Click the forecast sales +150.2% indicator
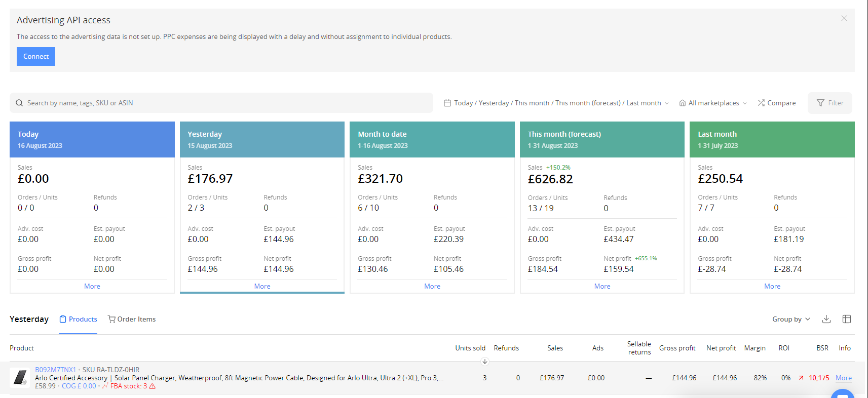Image resolution: width=868 pixels, height=398 pixels. (558, 168)
